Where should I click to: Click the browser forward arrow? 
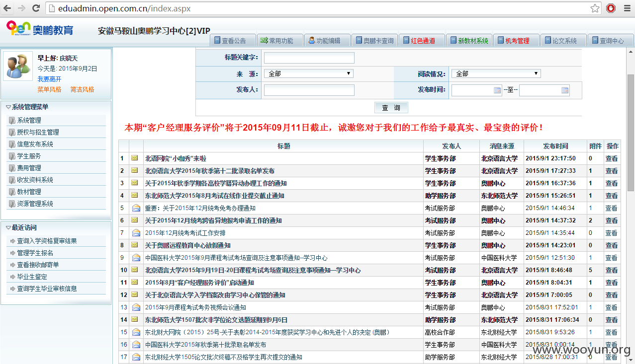pyautogui.click(x=22, y=8)
